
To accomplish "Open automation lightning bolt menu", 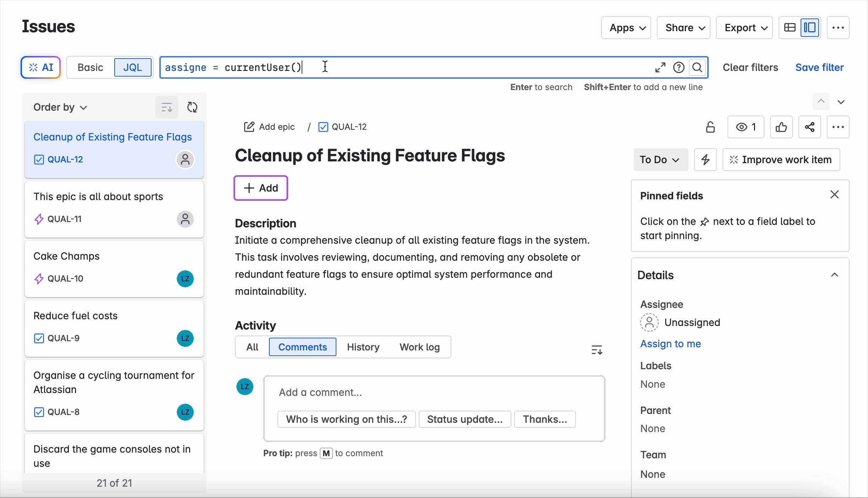I will click(705, 160).
